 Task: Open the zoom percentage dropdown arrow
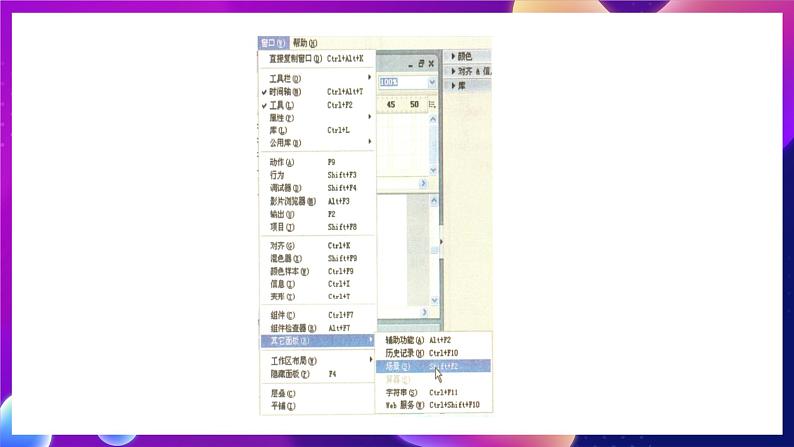click(432, 82)
